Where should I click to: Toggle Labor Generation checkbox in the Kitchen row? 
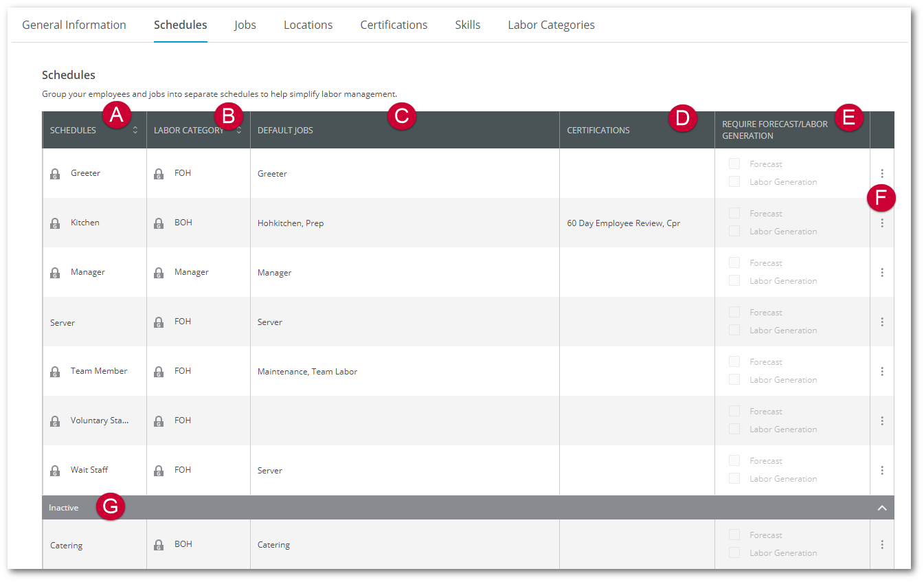(x=734, y=231)
